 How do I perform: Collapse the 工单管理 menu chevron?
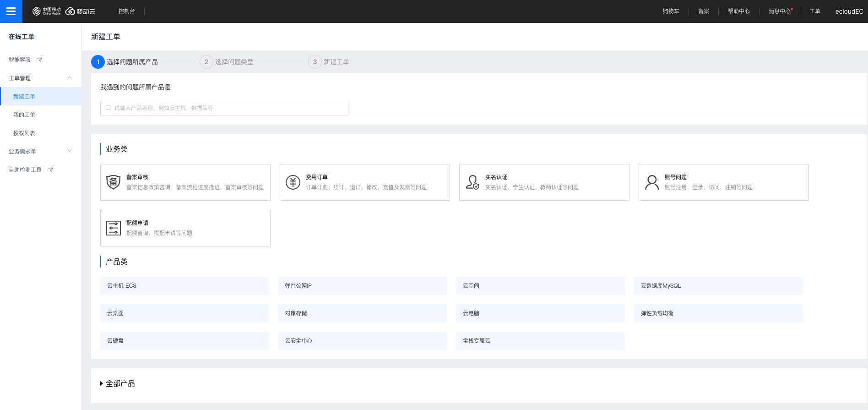coord(70,78)
